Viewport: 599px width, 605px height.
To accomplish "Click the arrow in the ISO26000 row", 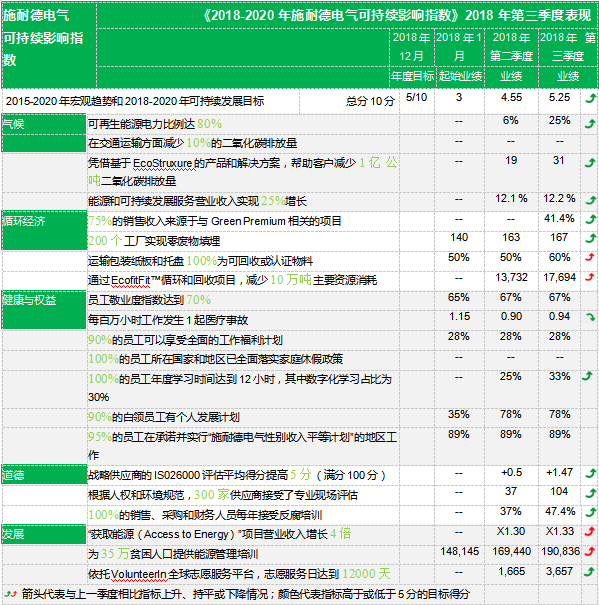I will tap(590, 473).
